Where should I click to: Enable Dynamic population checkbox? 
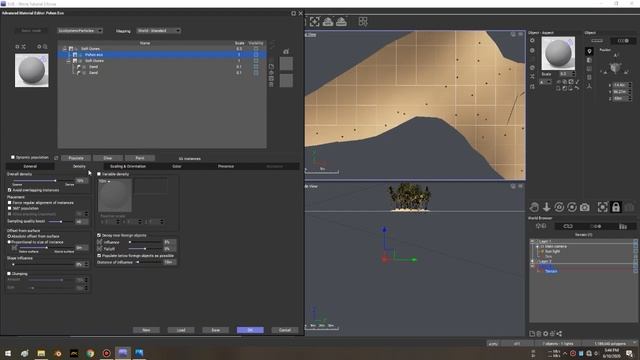(13, 157)
